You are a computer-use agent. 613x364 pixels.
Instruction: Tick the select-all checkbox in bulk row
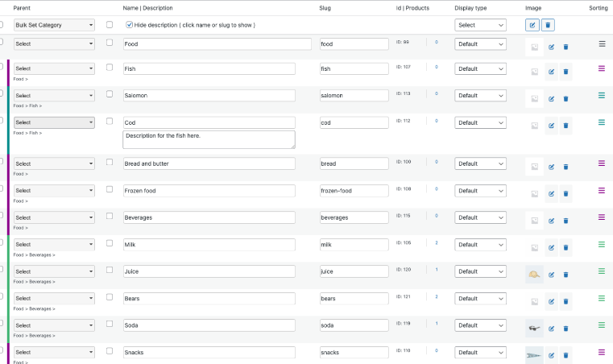tap(110, 25)
